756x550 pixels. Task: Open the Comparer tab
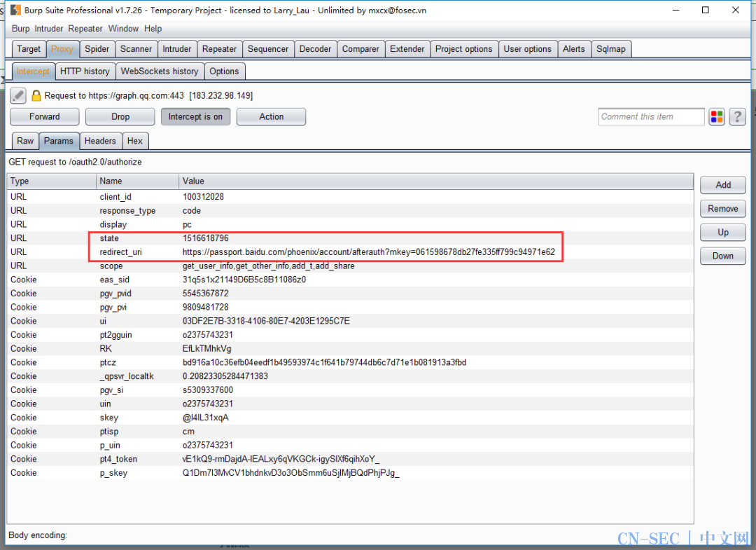360,49
